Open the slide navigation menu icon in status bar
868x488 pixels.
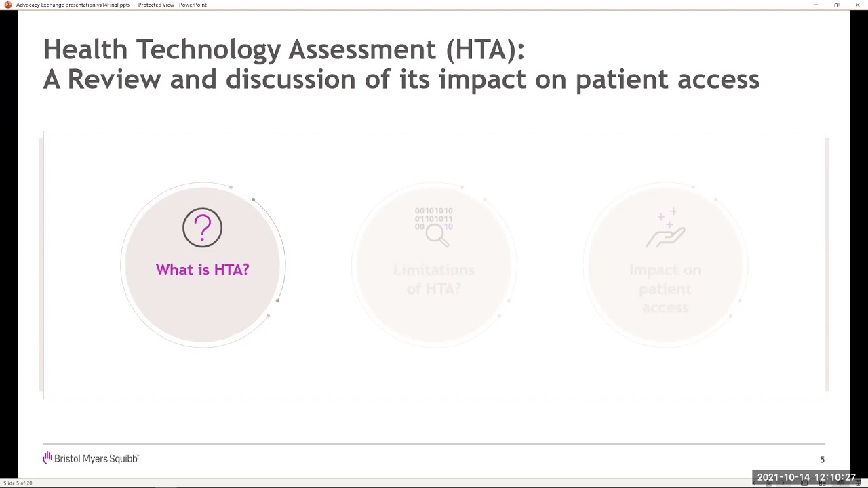(768, 483)
